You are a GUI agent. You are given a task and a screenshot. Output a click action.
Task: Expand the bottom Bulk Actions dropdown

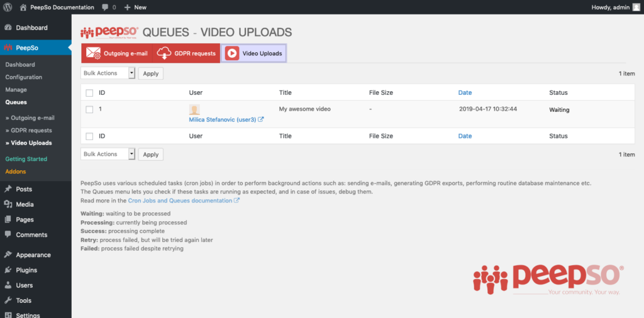point(108,154)
